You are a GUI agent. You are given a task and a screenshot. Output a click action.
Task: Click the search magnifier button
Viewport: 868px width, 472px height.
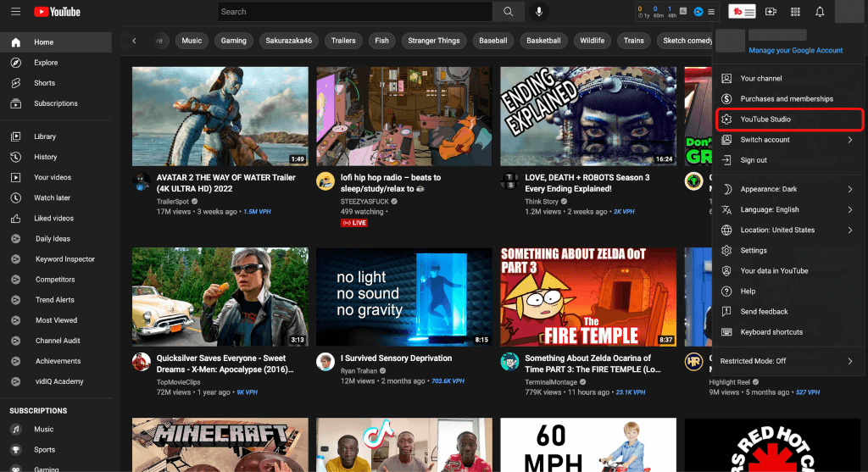(508, 12)
